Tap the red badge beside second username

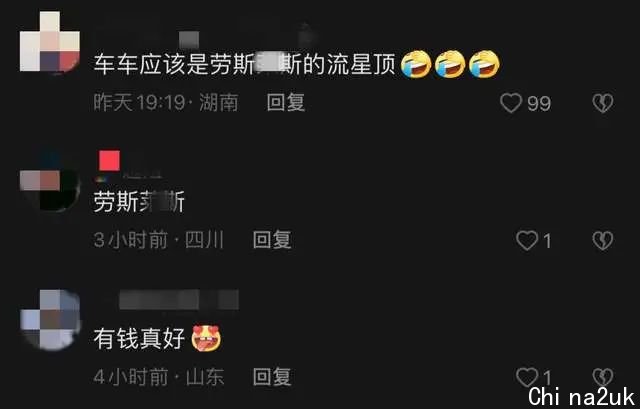tap(109, 160)
